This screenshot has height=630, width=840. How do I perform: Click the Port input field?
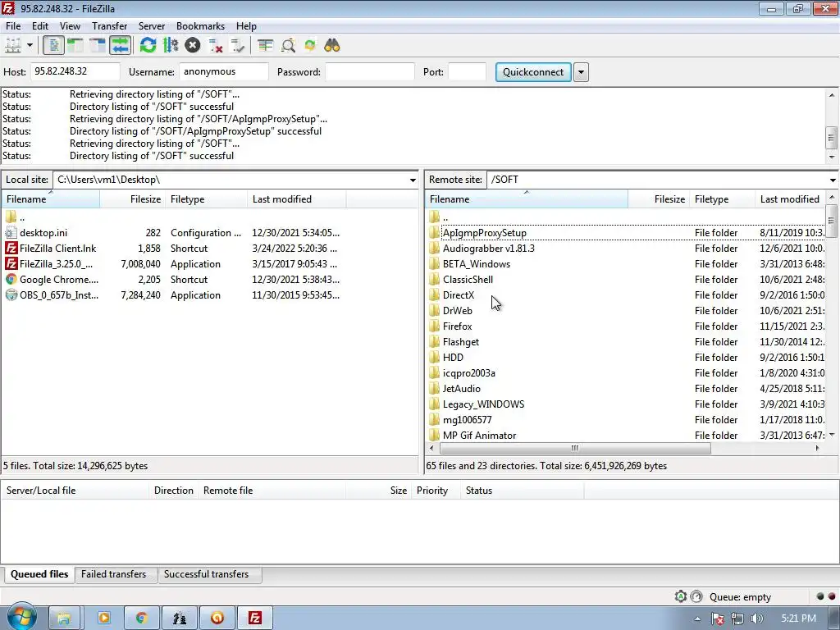(x=467, y=72)
